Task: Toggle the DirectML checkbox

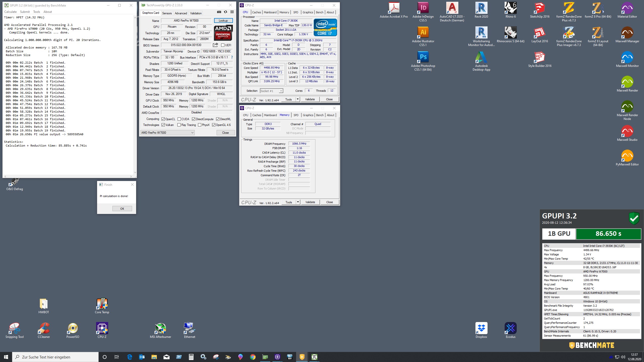Action: click(218, 119)
